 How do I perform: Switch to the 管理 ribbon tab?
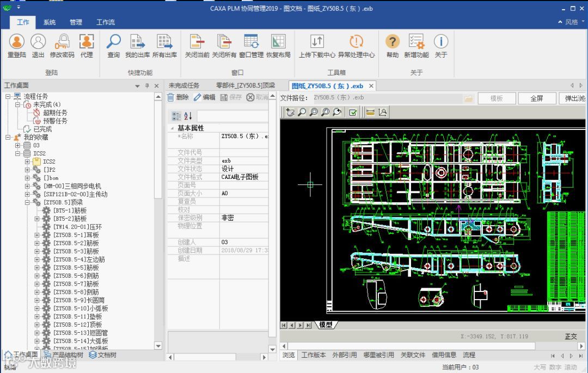click(x=76, y=22)
